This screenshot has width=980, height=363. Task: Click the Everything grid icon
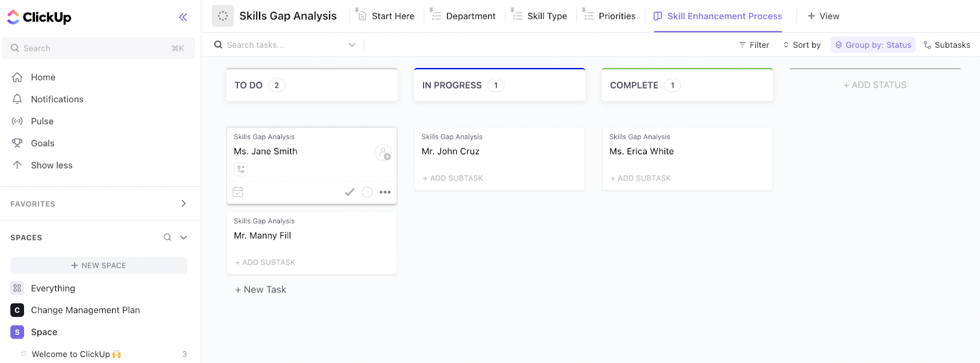coord(17,288)
